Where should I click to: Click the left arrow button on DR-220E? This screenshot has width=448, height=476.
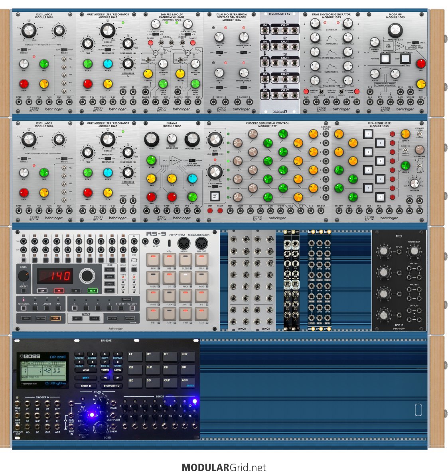[105, 378]
